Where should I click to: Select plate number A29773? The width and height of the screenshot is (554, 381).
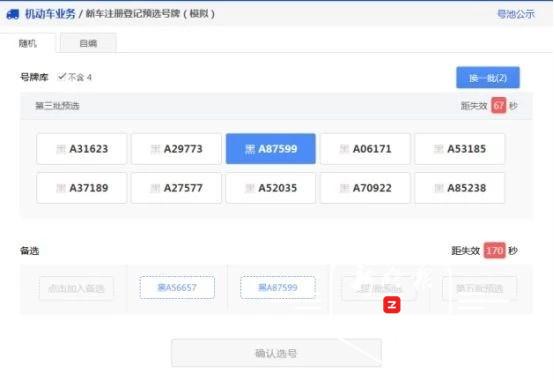176,149
